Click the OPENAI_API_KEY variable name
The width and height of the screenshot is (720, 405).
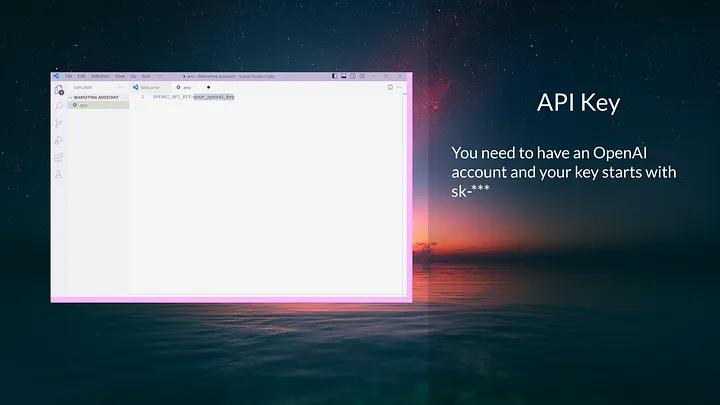(x=172, y=97)
